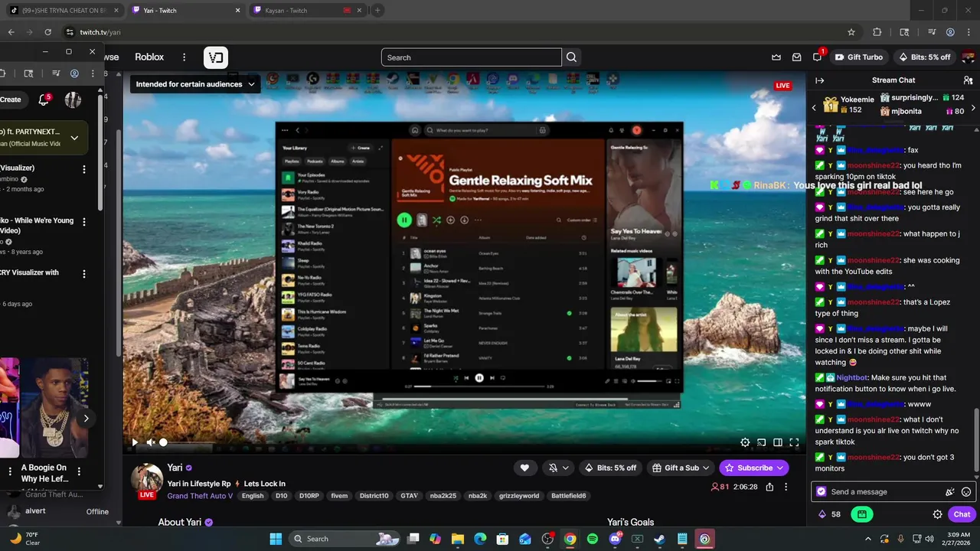Screen dimensions: 980x551
Task: Open Spotify from the taskbar
Action: click(593, 539)
